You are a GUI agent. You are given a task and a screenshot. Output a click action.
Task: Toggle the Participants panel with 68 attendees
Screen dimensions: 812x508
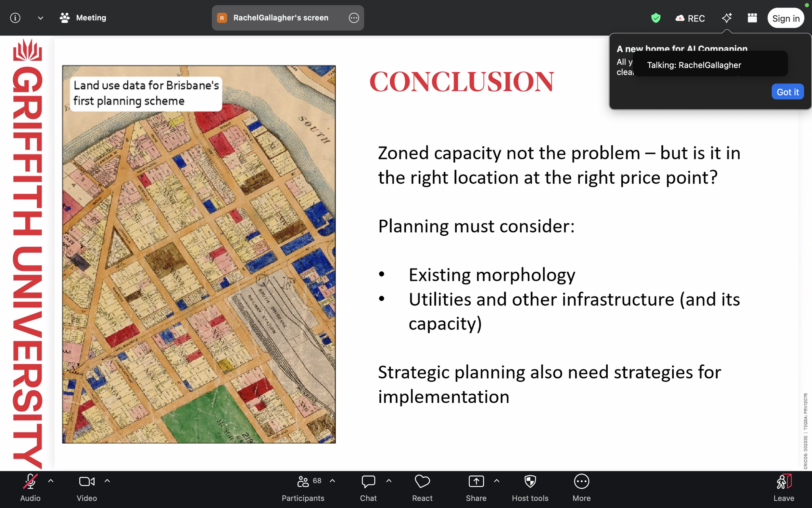pos(303,488)
